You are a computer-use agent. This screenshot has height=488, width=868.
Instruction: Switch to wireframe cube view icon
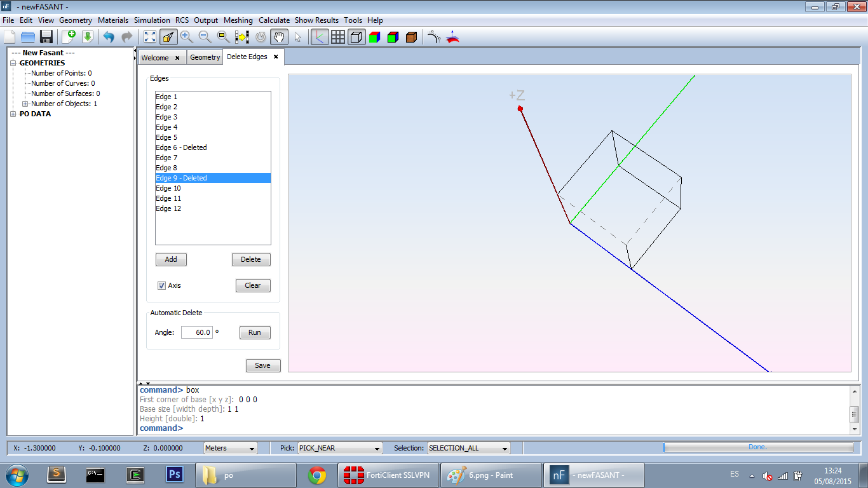pos(356,37)
